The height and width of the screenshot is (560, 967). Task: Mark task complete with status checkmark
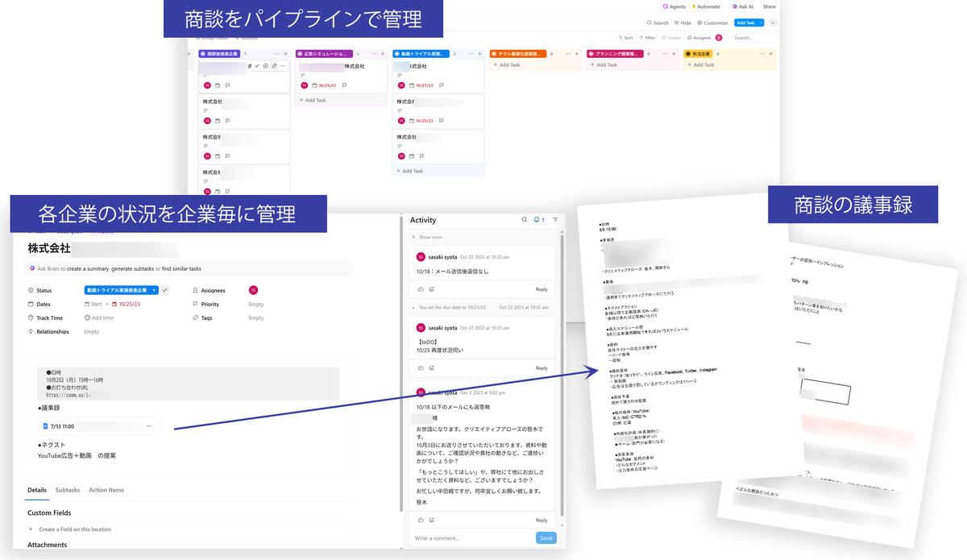[164, 290]
